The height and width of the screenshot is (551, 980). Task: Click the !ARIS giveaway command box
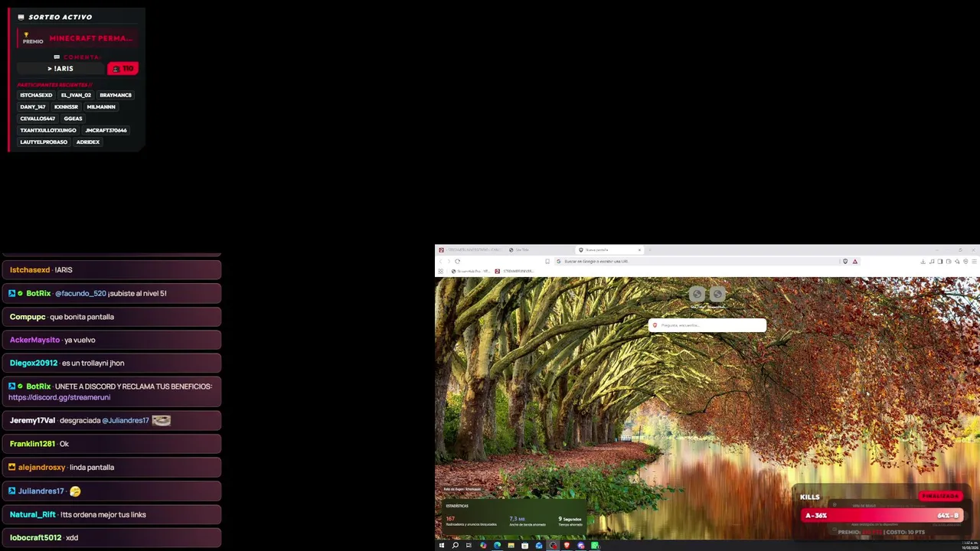coord(60,69)
